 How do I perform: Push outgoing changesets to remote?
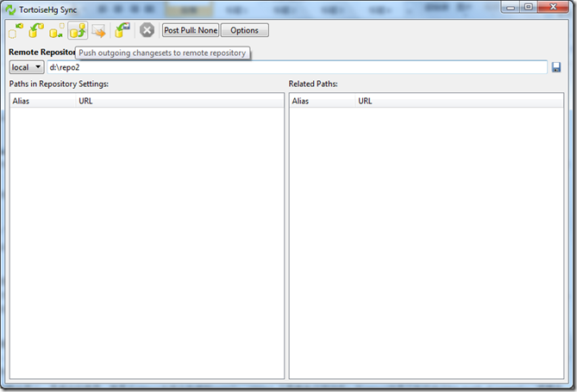(78, 30)
